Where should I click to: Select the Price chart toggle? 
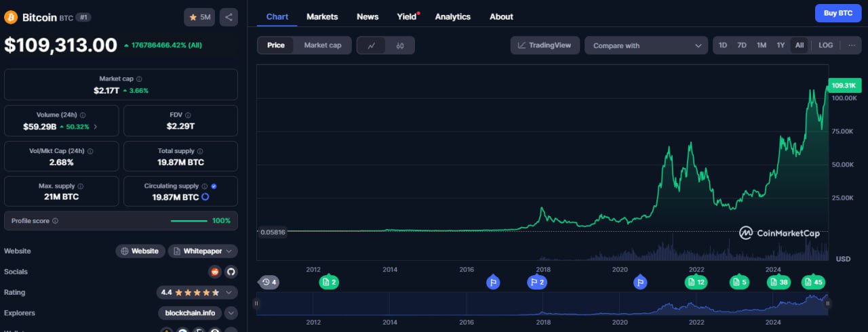pyautogui.click(x=276, y=45)
